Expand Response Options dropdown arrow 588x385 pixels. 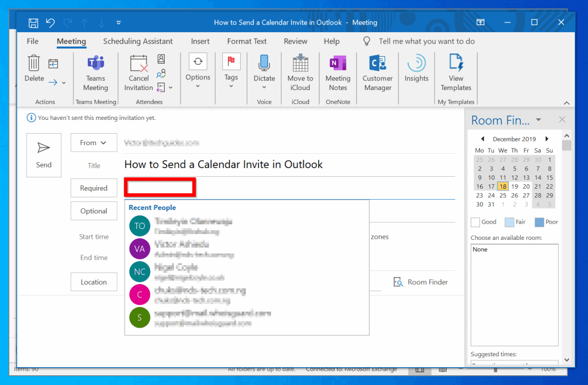tap(171, 88)
